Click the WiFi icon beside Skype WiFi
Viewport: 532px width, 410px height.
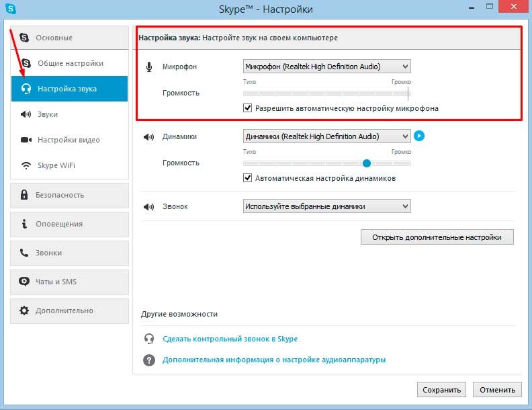pos(26,165)
